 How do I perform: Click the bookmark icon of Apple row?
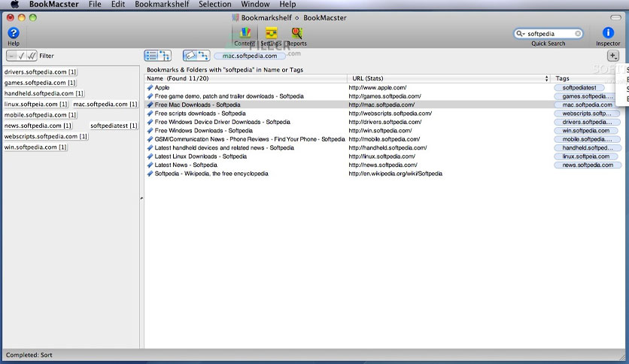150,87
